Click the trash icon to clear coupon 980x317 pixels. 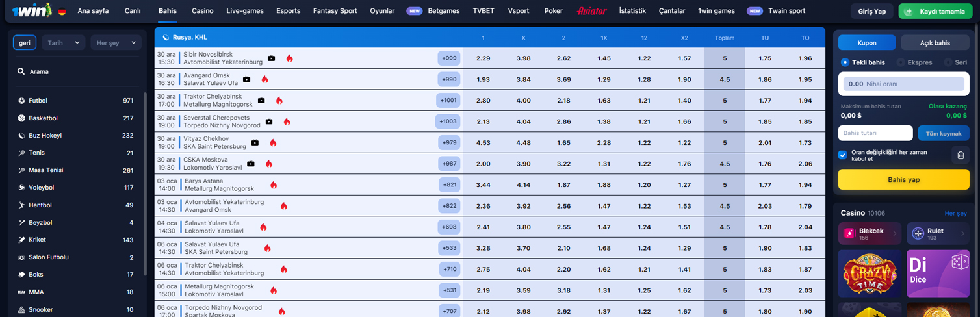pos(961,155)
